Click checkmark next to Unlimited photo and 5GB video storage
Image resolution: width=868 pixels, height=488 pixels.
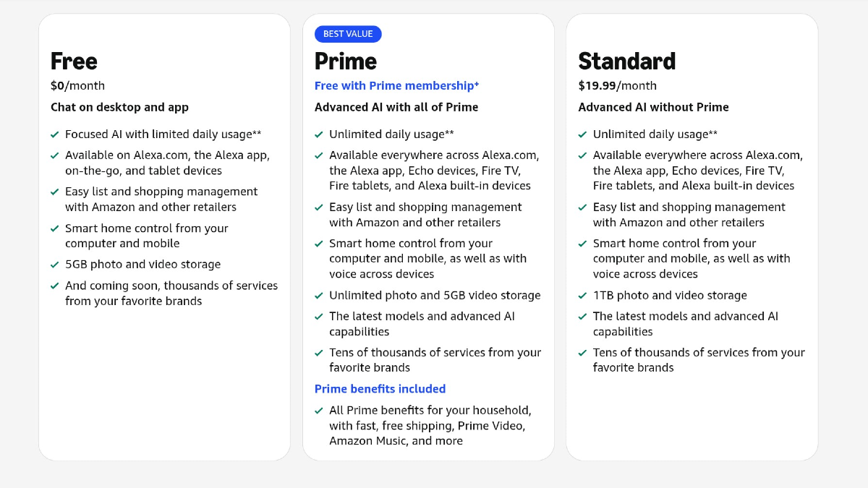click(319, 296)
